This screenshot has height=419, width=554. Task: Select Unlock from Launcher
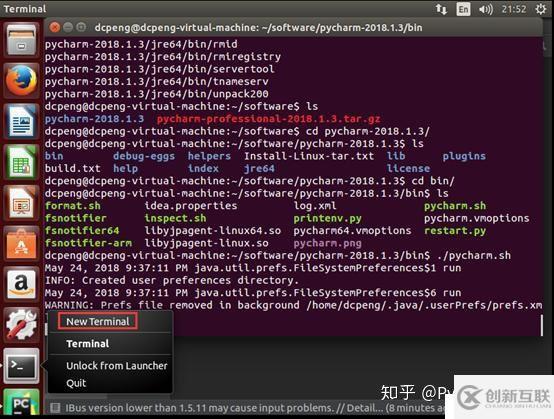[117, 366]
